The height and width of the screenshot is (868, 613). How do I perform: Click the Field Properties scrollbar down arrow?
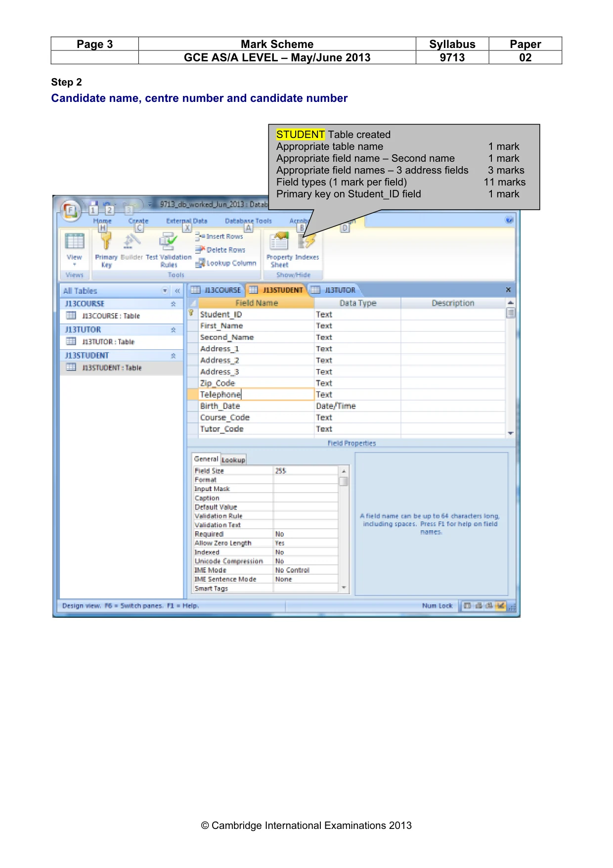(x=344, y=588)
